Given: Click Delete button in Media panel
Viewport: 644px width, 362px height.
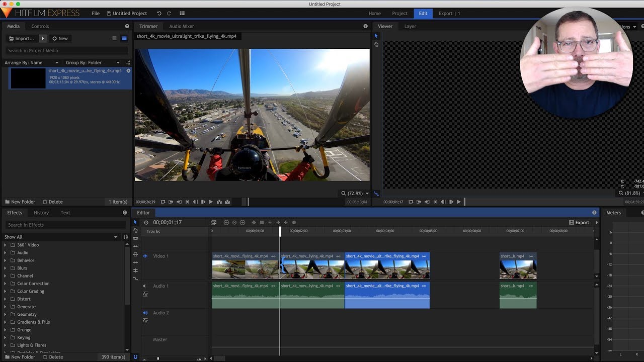Looking at the screenshot, I should pos(53,202).
